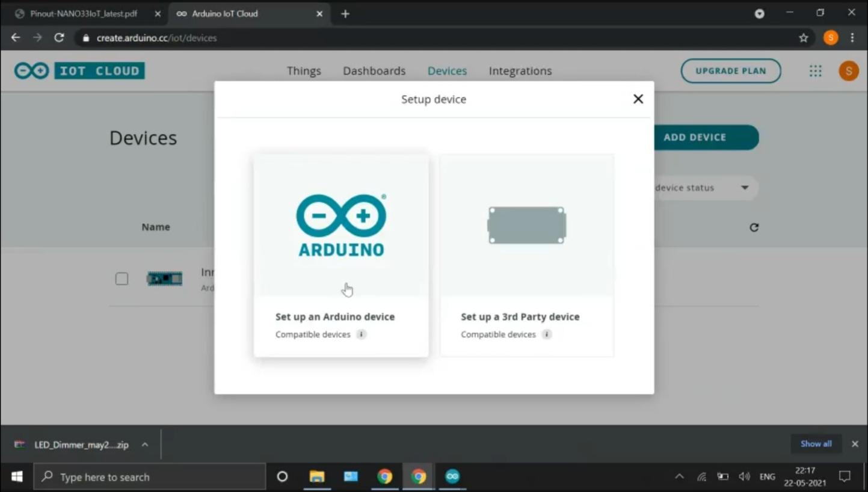Viewport: 868px width, 492px height.
Task: Switch to the Pinout-NANO33IoT_latest.pdf browser tab
Action: 84,13
